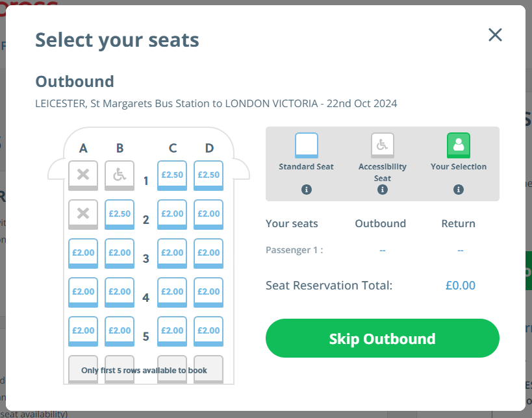Pick seat 4C for £2.00
The image size is (532, 418).
coord(172,291)
